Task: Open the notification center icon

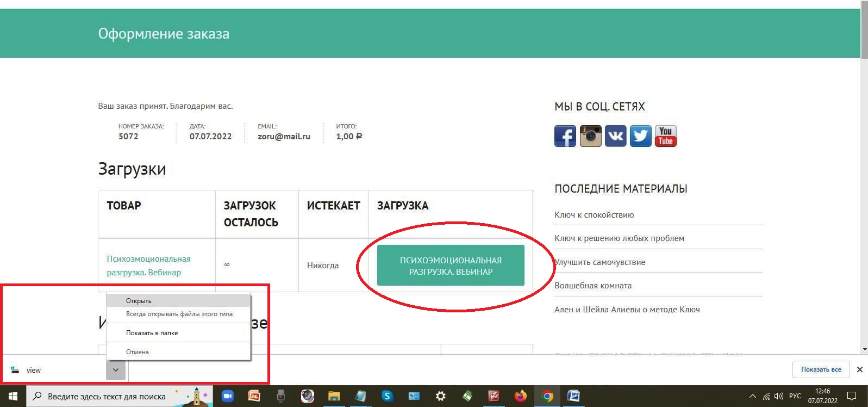Action: 852,396
